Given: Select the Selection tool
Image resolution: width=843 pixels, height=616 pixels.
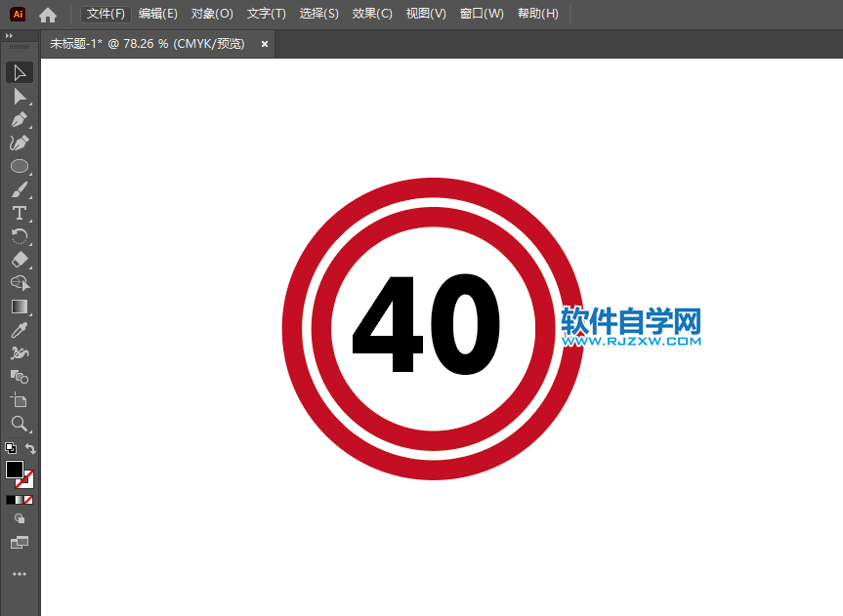Looking at the screenshot, I should point(20,72).
